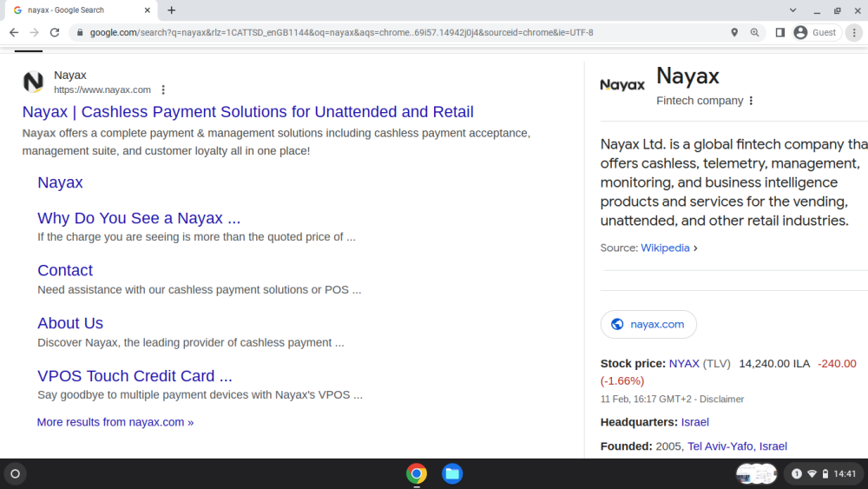Click the Chrome icon in the shelf

coord(417,474)
